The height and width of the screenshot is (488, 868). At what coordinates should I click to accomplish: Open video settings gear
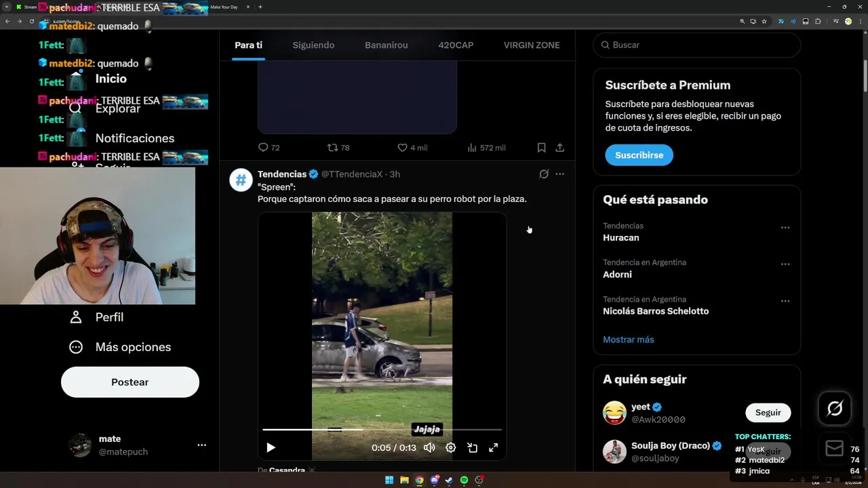pyautogui.click(x=450, y=447)
